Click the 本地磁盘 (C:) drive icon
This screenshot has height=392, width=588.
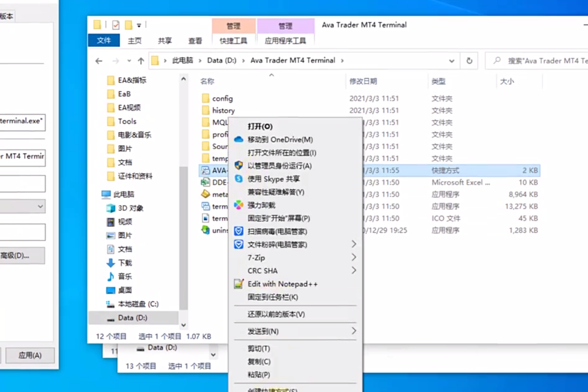111,304
